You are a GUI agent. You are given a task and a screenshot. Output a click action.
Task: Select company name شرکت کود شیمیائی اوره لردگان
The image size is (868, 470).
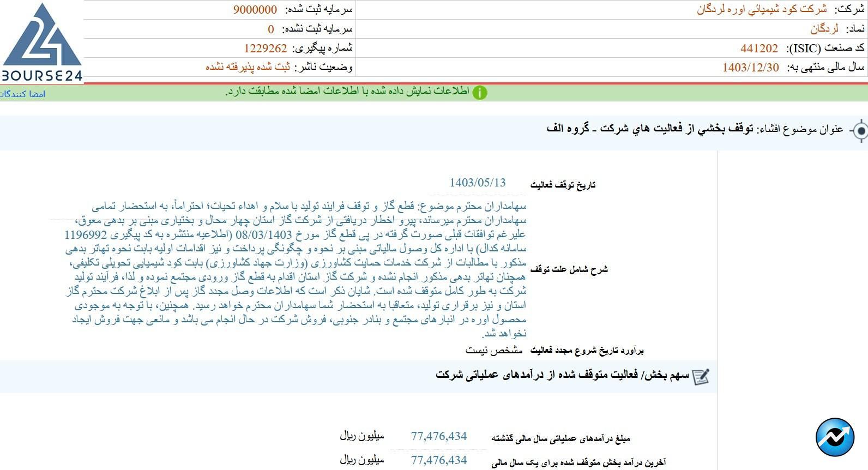(x=761, y=9)
